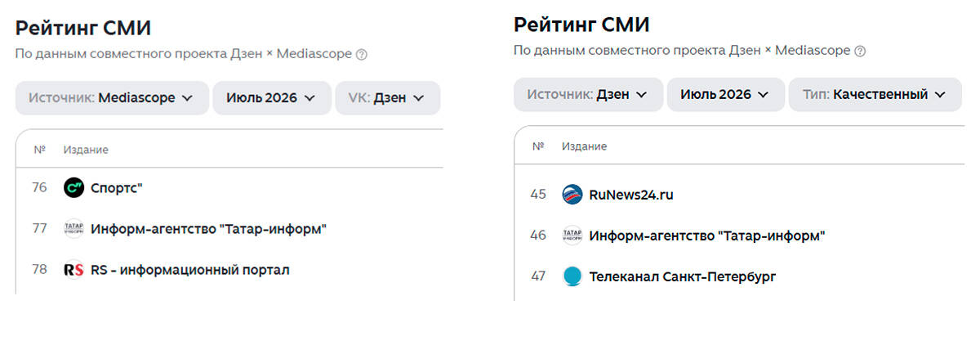Open the Спортс" publication link
Screen dimensions: 980x341
tap(117, 188)
